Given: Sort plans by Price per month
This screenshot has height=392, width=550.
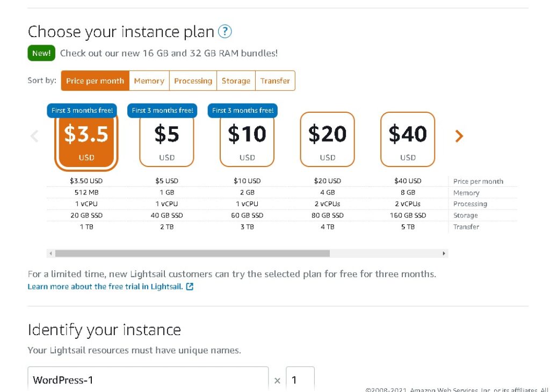Looking at the screenshot, I should (95, 81).
